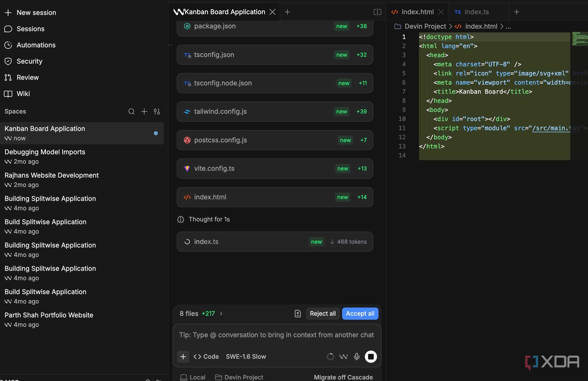
Task: Open vite.config.ts change card
Action: coord(275,168)
